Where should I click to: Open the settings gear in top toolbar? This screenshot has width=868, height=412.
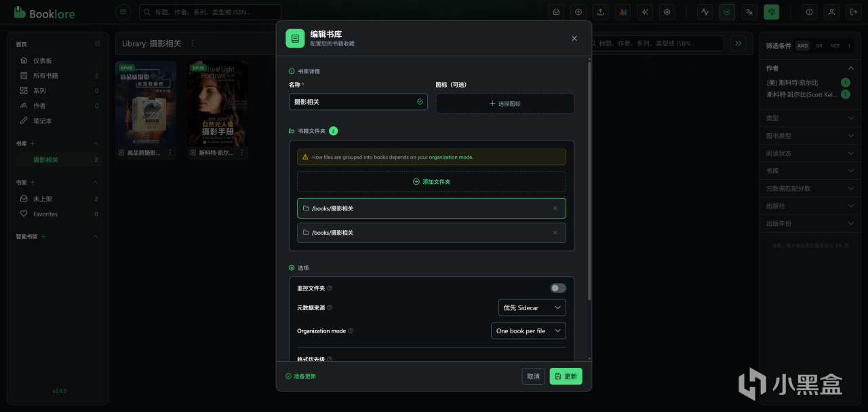click(667, 12)
